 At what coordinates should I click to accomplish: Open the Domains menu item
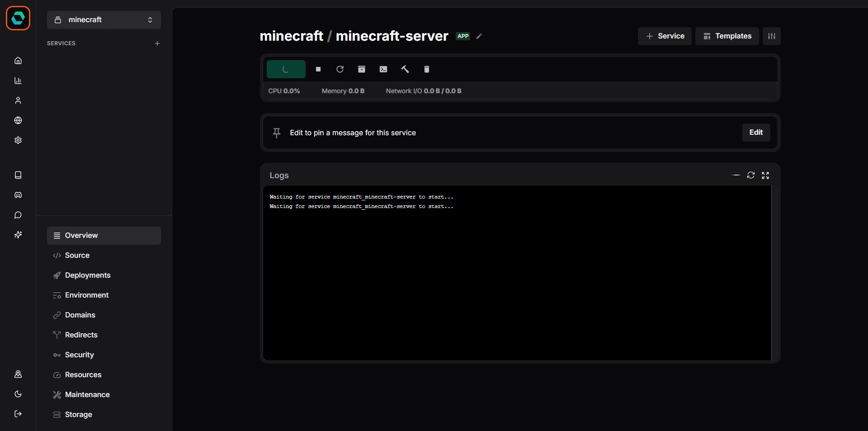tap(104, 315)
